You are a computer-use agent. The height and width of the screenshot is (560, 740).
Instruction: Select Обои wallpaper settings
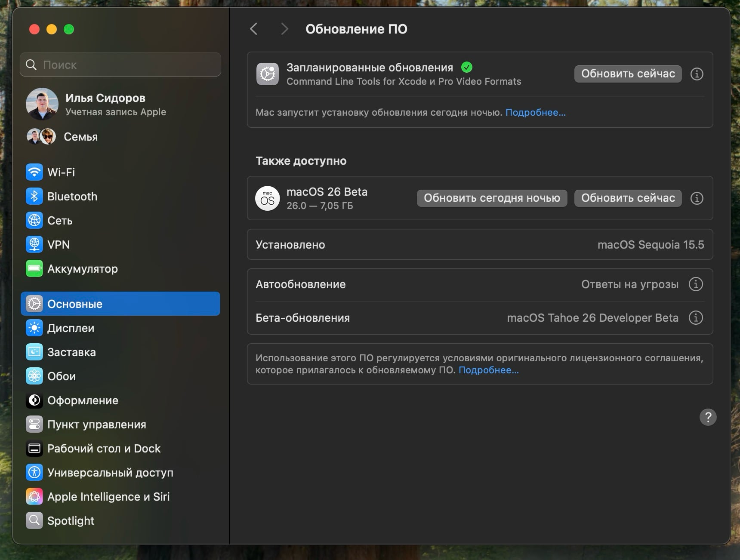coord(61,376)
